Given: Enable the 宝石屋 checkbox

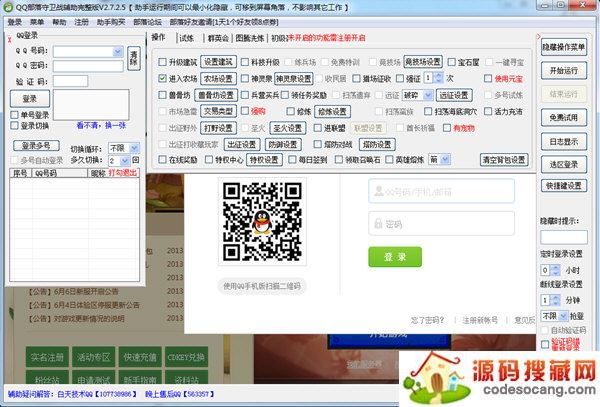Looking at the screenshot, I should pos(452,62).
